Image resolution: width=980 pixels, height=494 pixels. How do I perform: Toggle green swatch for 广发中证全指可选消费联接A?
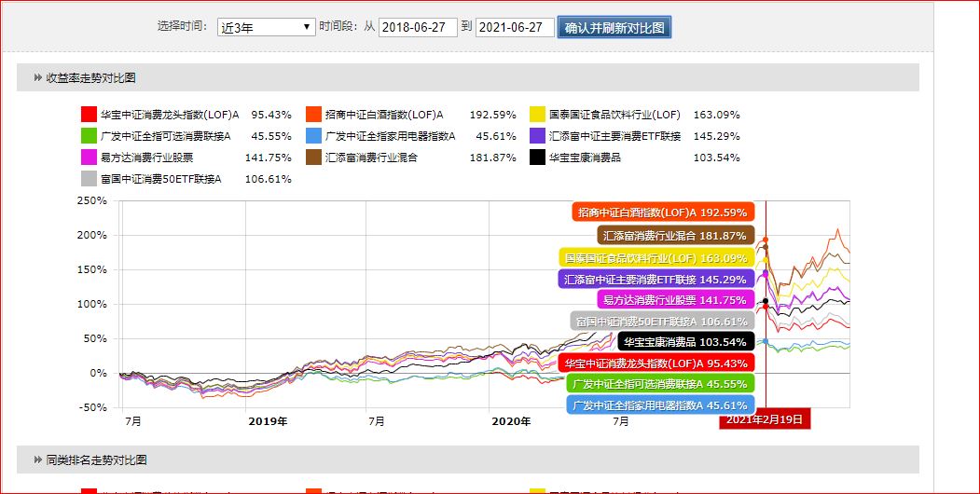tap(90, 135)
